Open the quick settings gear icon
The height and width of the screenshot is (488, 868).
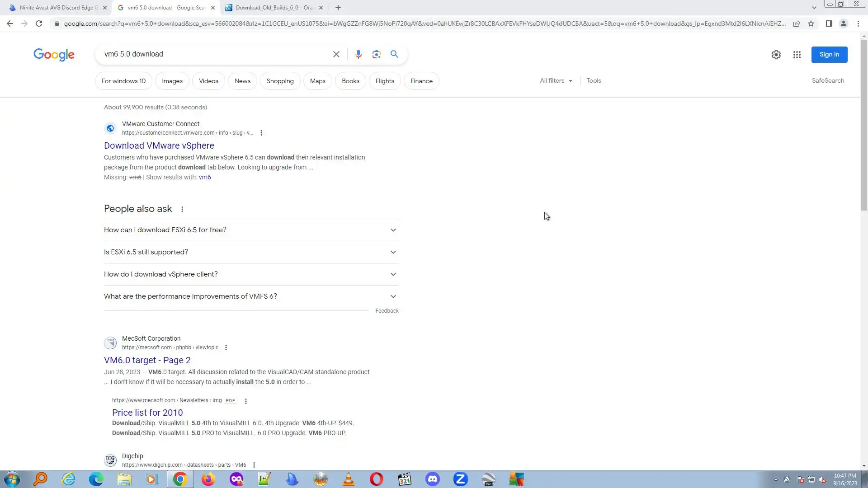pyautogui.click(x=776, y=55)
